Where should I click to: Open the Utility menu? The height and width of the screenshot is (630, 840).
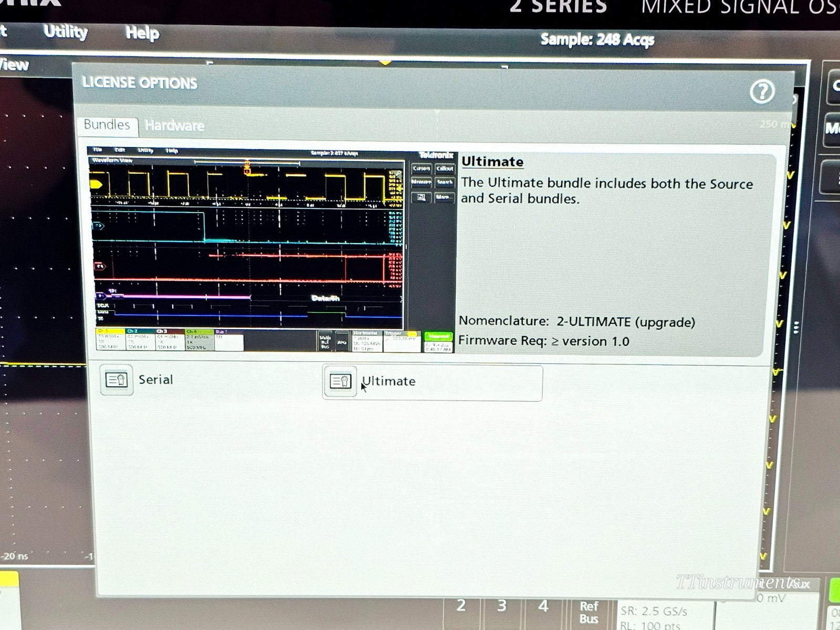pyautogui.click(x=66, y=31)
